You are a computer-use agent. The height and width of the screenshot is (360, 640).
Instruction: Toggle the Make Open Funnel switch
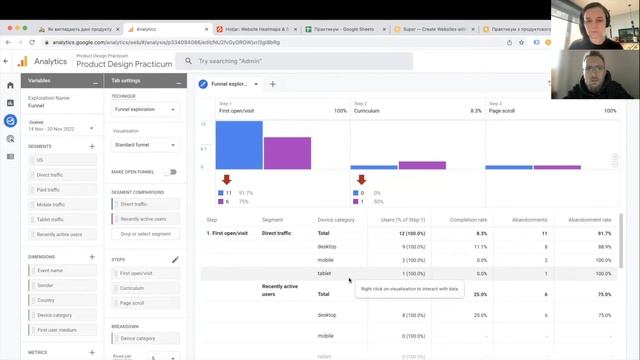[x=171, y=172]
